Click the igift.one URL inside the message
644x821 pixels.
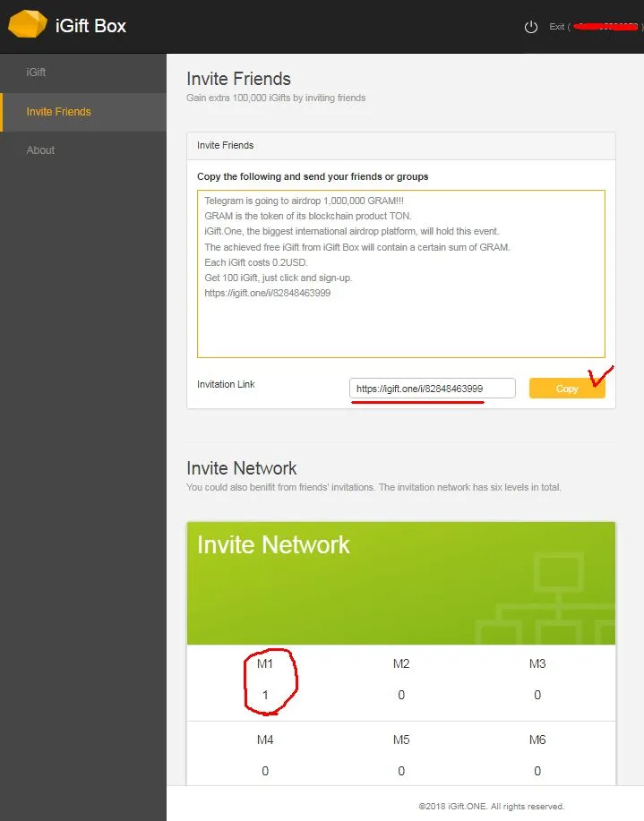tap(267, 293)
